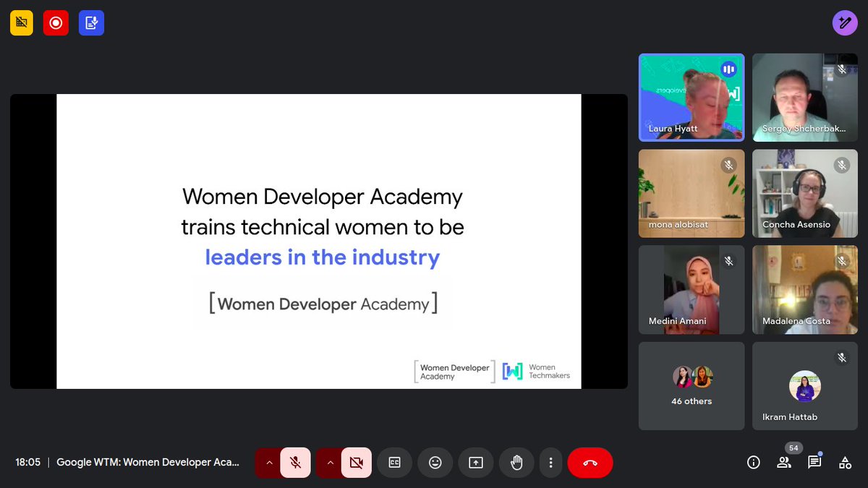Click the Women Techmakers logo on slide
This screenshot has height=488, width=868.
[x=536, y=372]
